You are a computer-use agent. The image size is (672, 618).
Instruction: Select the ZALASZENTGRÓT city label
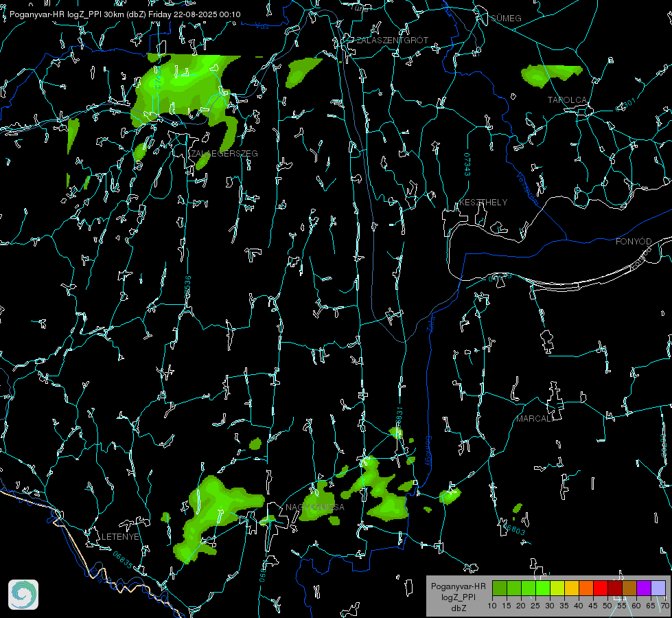(x=392, y=40)
